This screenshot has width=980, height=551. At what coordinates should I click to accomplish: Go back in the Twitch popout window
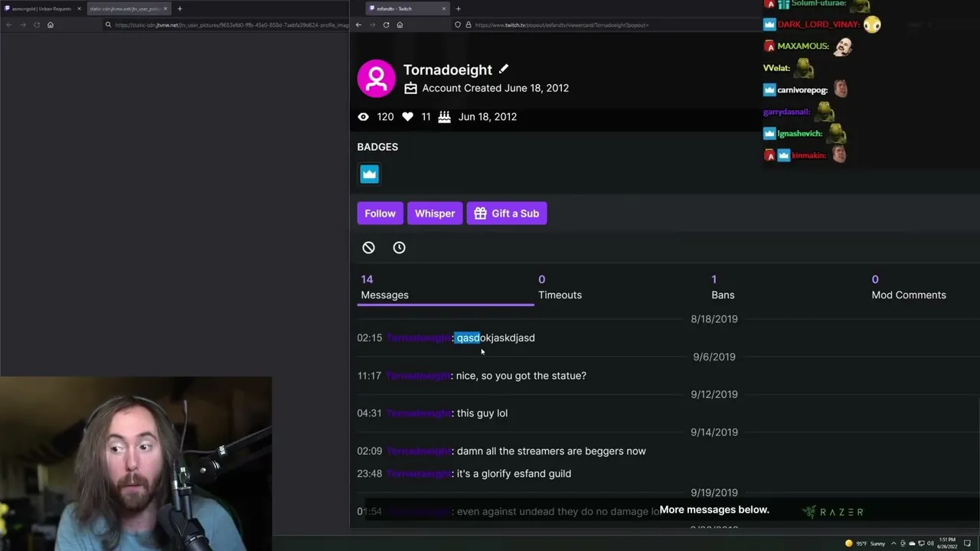358,24
